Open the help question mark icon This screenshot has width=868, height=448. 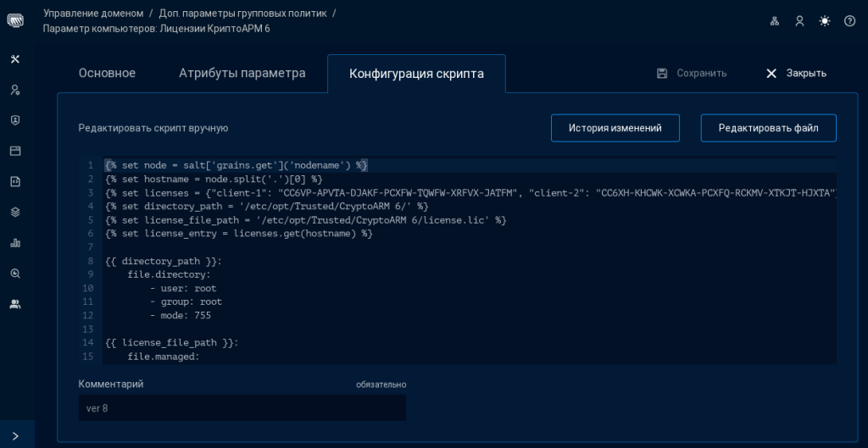[849, 21]
